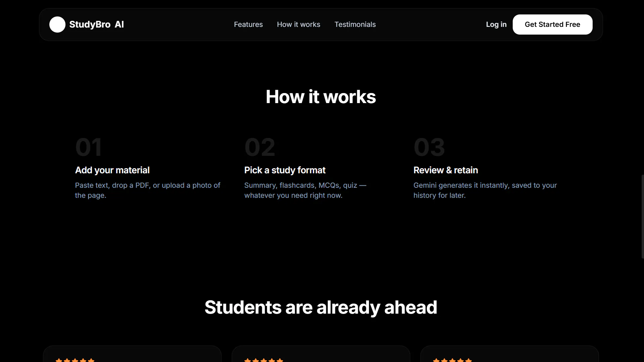Screen dimensions: 644x362
Task: Click the "Summary, flashcards, MCQs, quiz" description
Action: coord(305,190)
